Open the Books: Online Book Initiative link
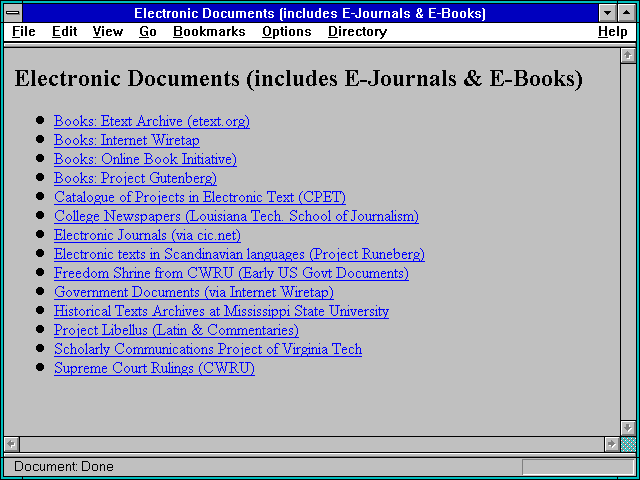 [145, 159]
